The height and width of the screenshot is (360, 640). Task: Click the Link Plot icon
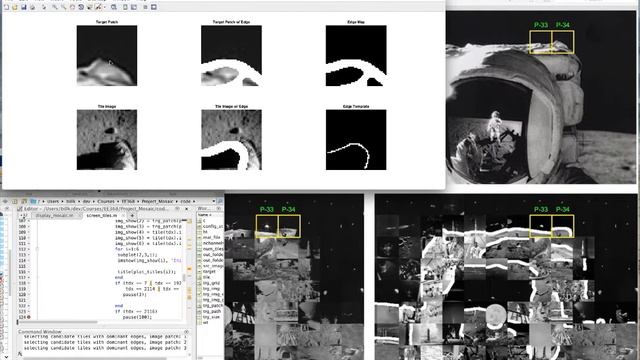click(113, 7)
